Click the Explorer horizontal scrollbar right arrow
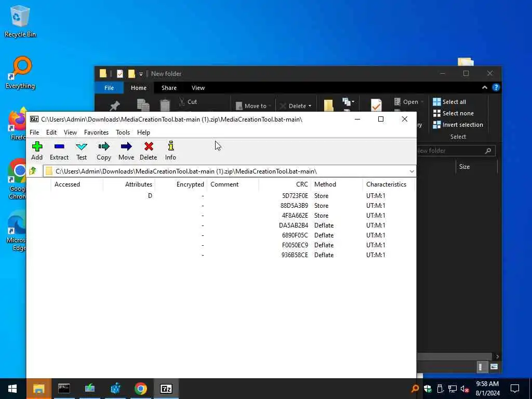This screenshot has height=399, width=532. [497, 356]
